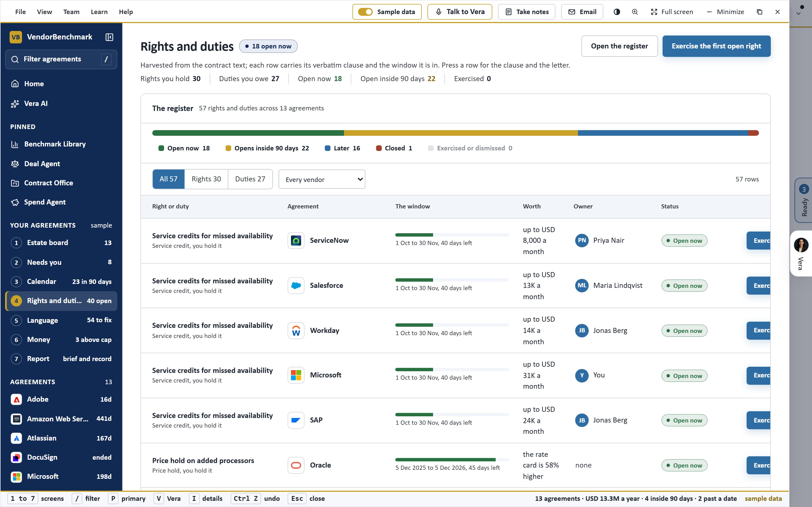Open the Every vendor dropdown
This screenshot has height=507, width=812.
click(x=322, y=179)
